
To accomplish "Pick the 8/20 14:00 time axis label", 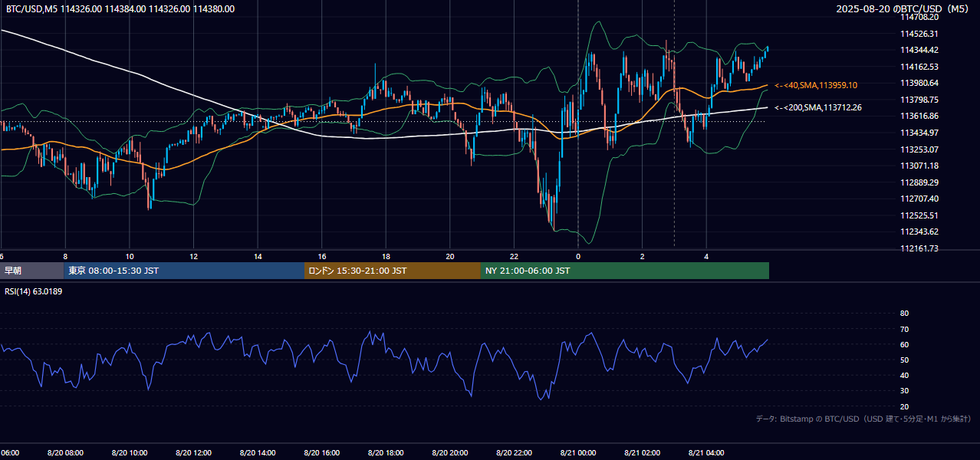I will (258, 453).
